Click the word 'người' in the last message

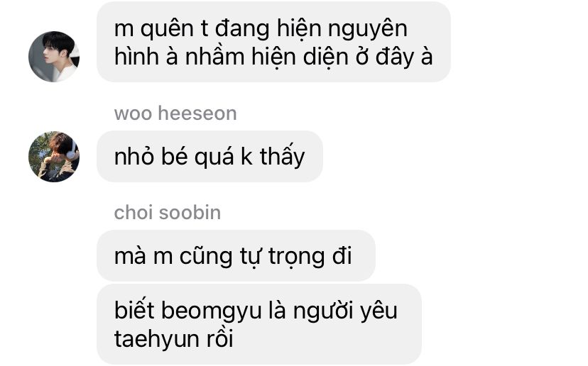click(323, 311)
